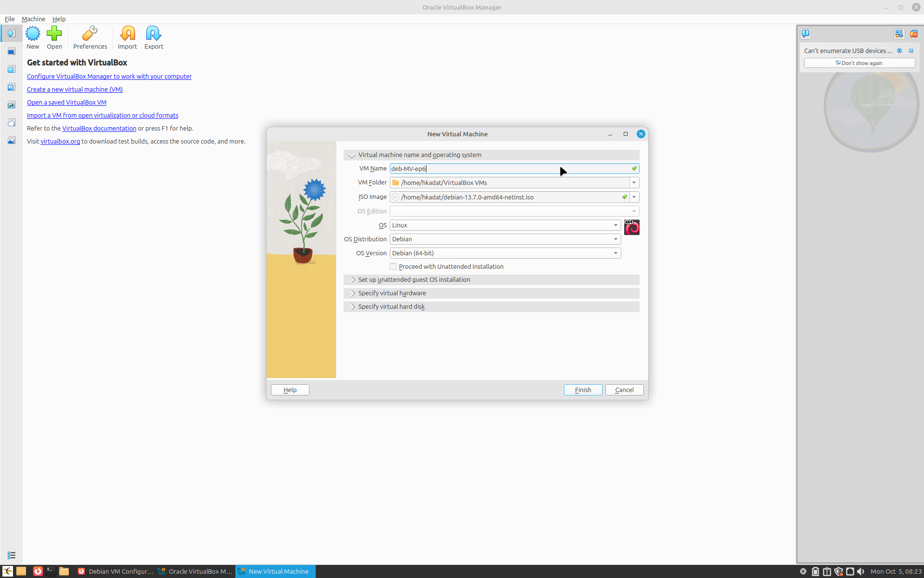Viewport: 924px width, 578px height.
Task: Click the Cancel button in dialog
Action: click(624, 390)
